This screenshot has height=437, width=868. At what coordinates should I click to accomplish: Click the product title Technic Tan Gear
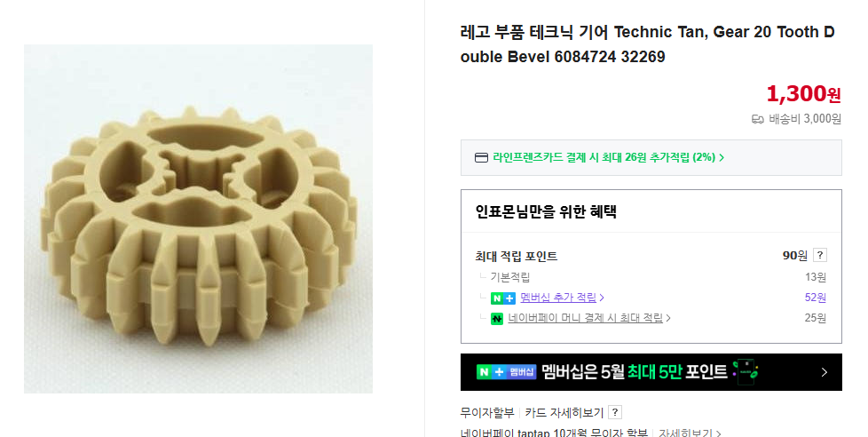tap(647, 44)
